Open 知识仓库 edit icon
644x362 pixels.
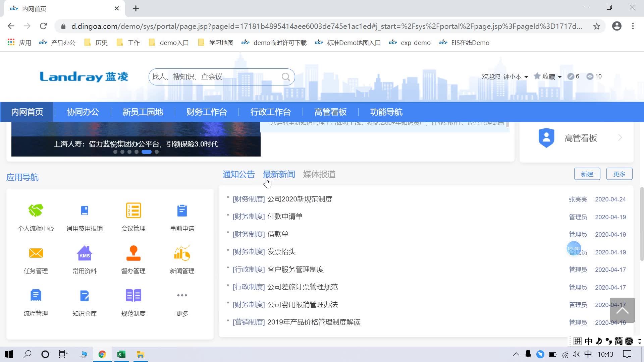(85, 295)
